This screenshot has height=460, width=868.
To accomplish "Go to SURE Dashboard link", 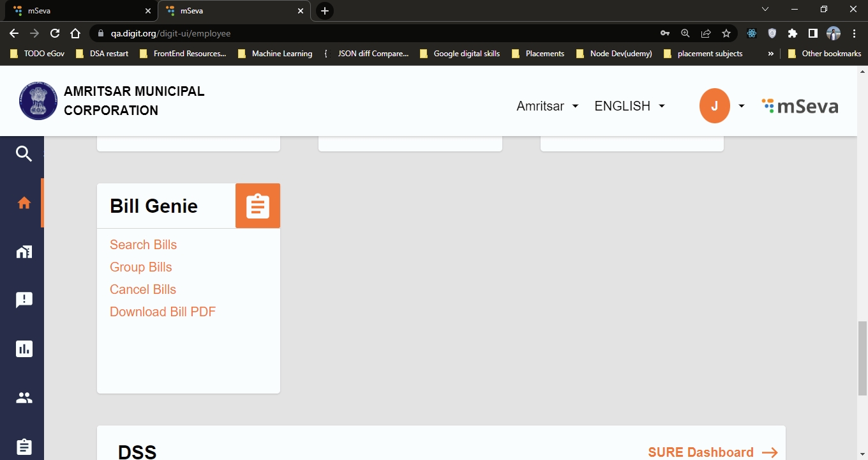I will (712, 452).
